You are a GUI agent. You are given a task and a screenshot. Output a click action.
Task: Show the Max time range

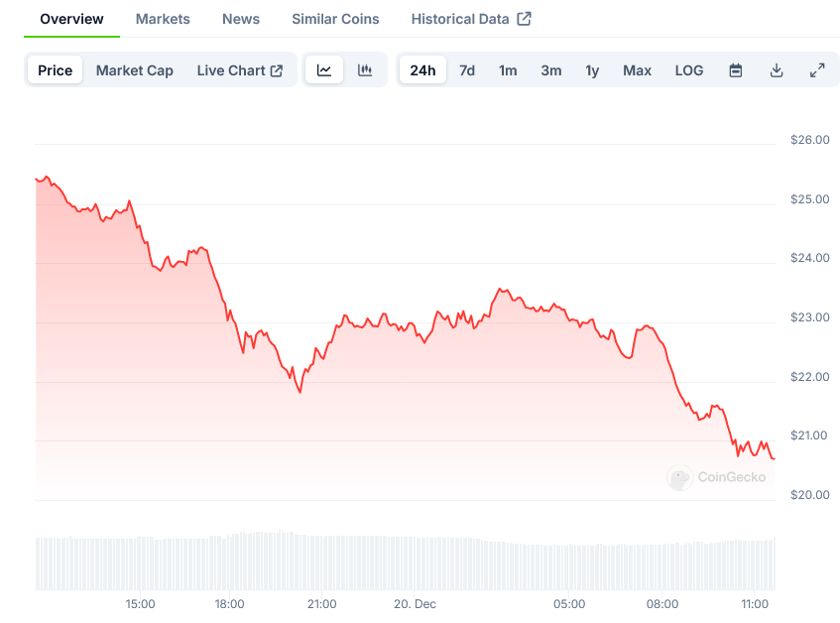[638, 70]
